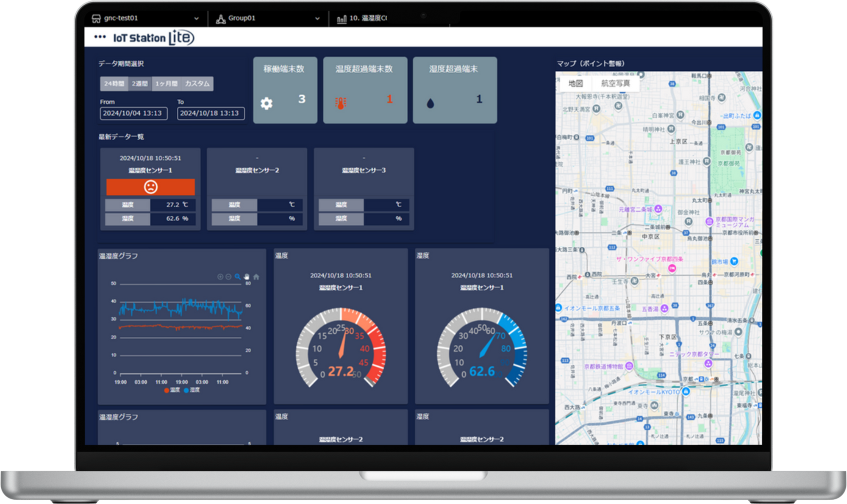Click the 京都国際マンガミュージアム map marker
Viewport: 847px width, 504px height.
coord(709,221)
